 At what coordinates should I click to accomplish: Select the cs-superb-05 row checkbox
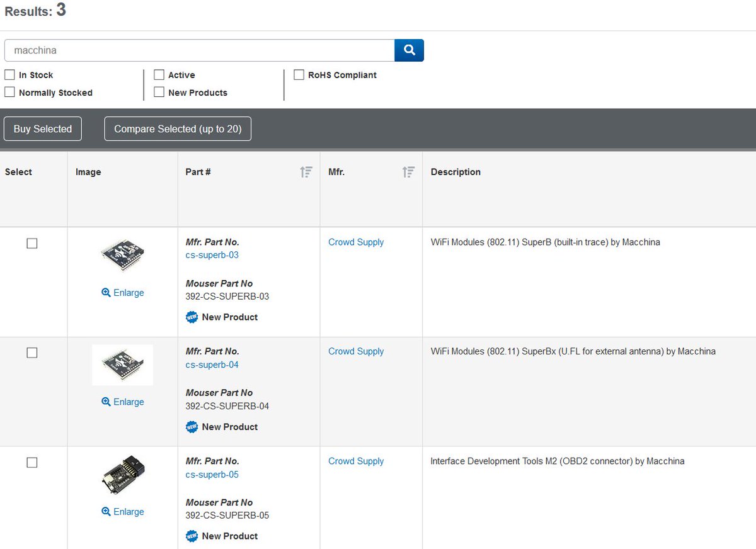pyautogui.click(x=32, y=463)
